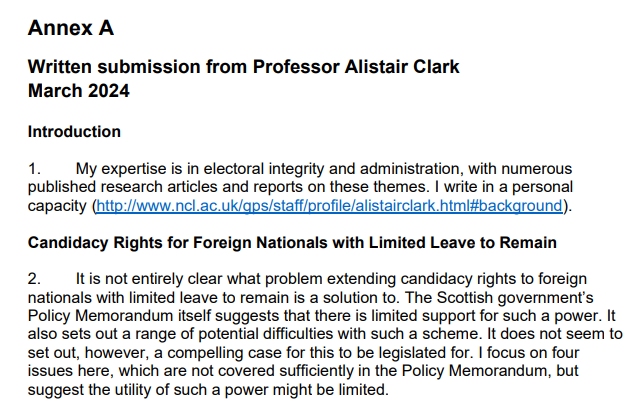Open the ncl.ac.uk alistairclark profile hyperlink
The image size is (642, 412).
coord(329,206)
